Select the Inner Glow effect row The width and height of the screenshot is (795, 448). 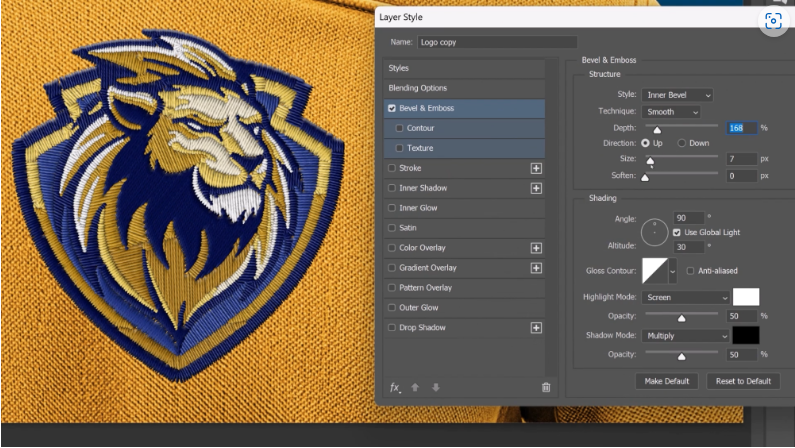pyautogui.click(x=464, y=208)
